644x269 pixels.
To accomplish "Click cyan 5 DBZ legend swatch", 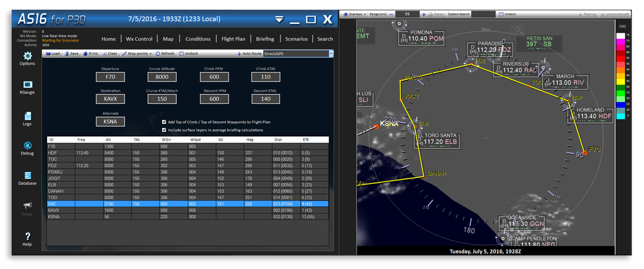I will [620, 116].
